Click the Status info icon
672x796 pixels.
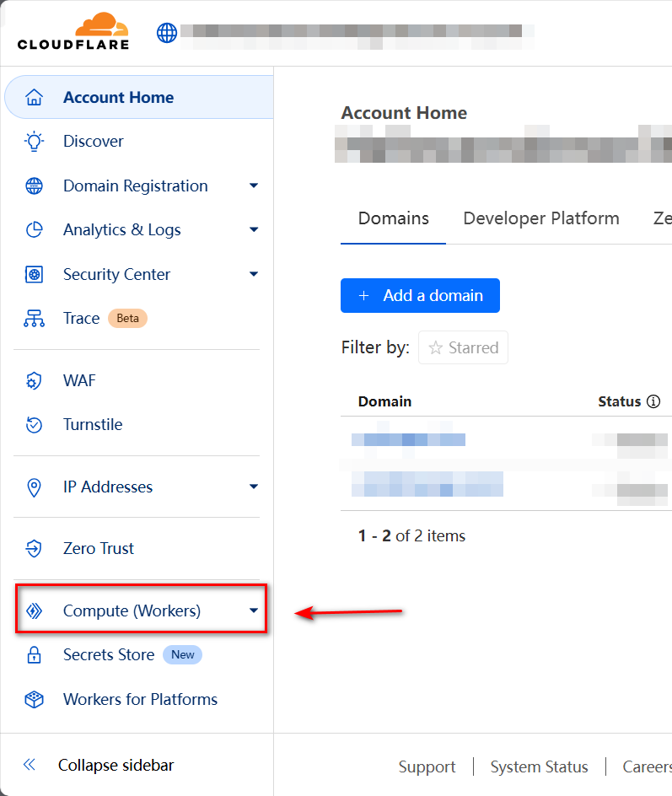coord(653,402)
